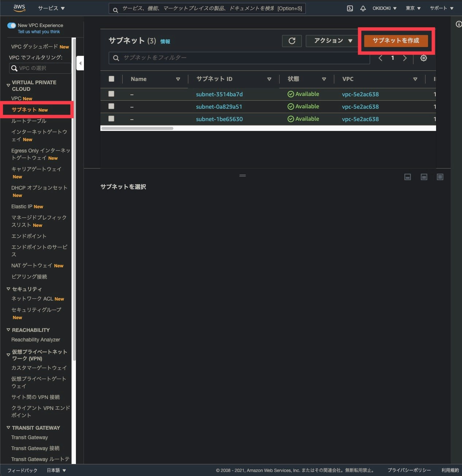Select サブネット in sidebar

tap(24, 109)
